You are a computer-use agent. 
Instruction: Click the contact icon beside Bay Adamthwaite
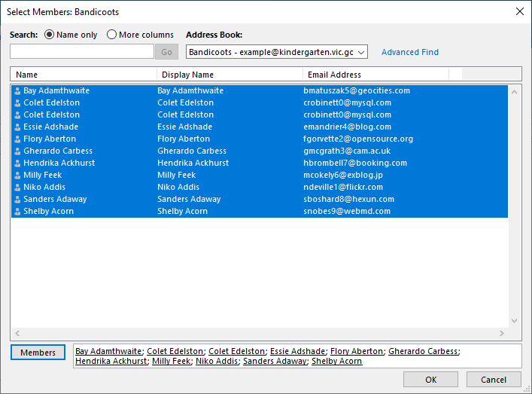coord(17,90)
